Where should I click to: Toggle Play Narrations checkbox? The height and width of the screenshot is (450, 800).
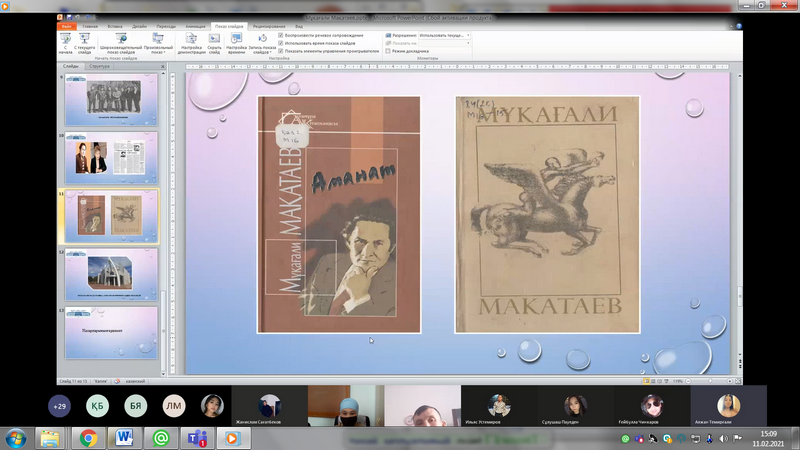coord(281,35)
